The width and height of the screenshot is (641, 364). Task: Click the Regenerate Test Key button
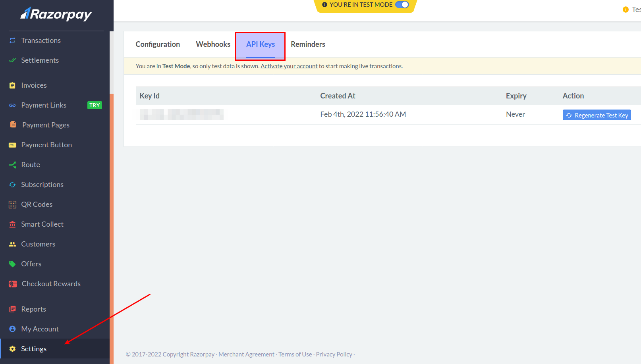597,115
